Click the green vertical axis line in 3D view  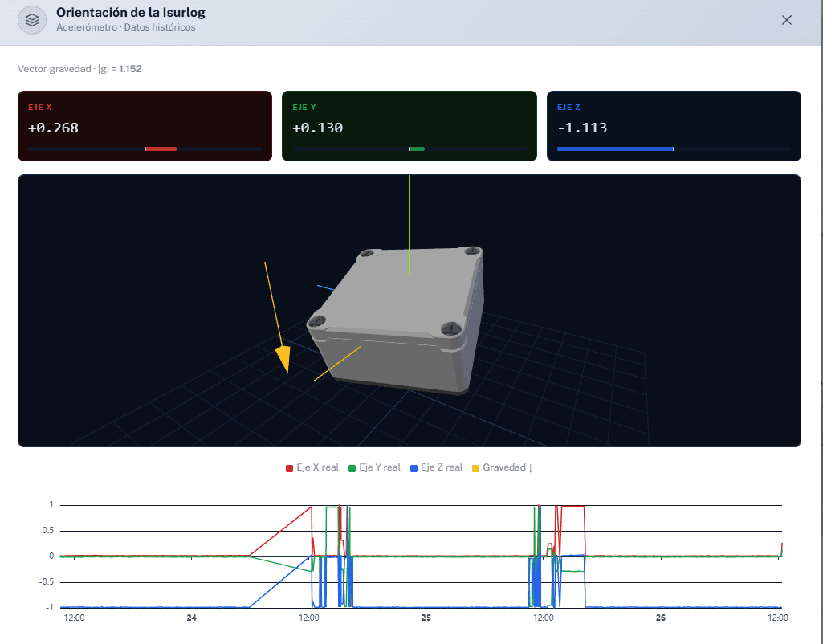coord(409,225)
